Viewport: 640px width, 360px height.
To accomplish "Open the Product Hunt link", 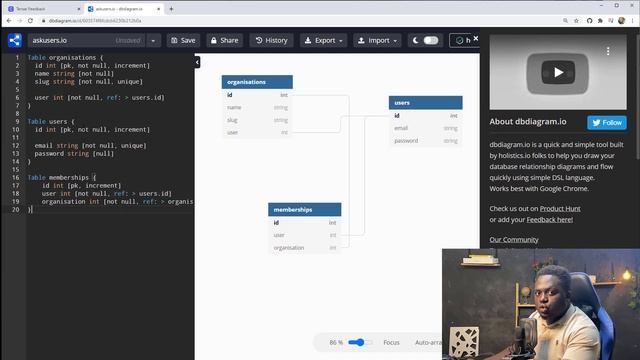I will click(x=560, y=209).
